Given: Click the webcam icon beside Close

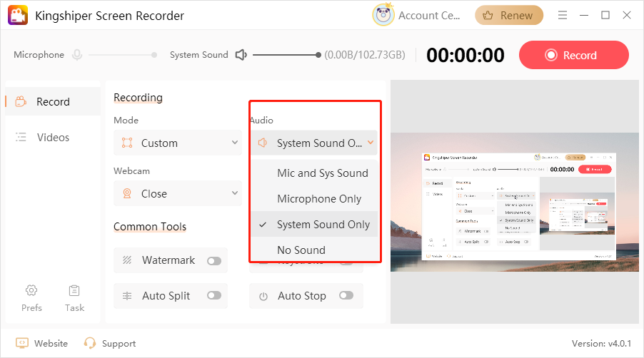Looking at the screenshot, I should click(127, 193).
